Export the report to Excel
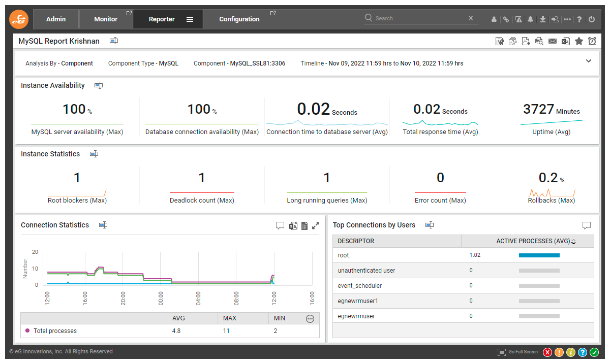This screenshot has width=610, height=364. point(566,41)
